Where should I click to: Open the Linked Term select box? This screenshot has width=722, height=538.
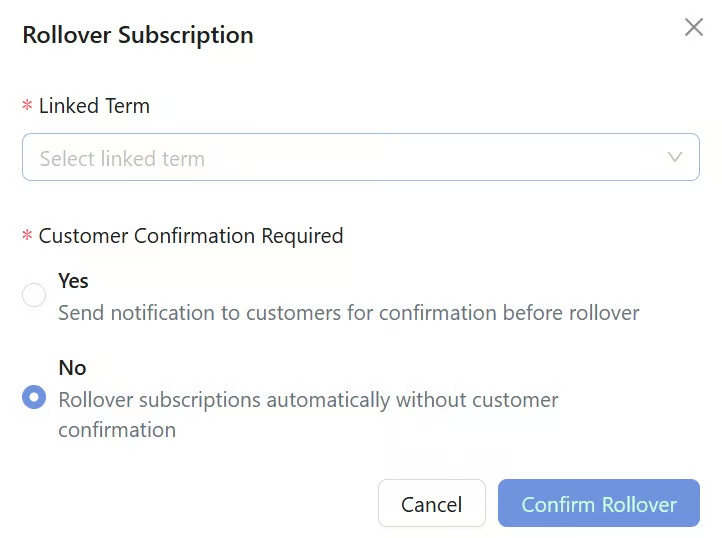pyautogui.click(x=360, y=157)
